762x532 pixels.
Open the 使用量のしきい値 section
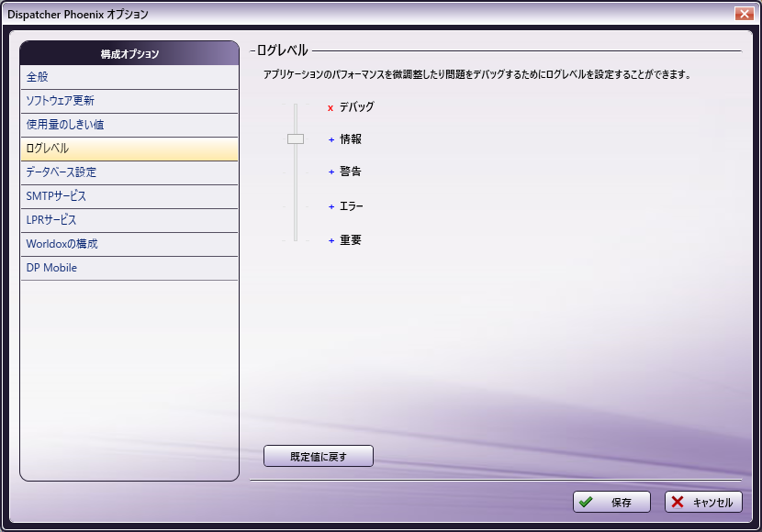[129, 125]
